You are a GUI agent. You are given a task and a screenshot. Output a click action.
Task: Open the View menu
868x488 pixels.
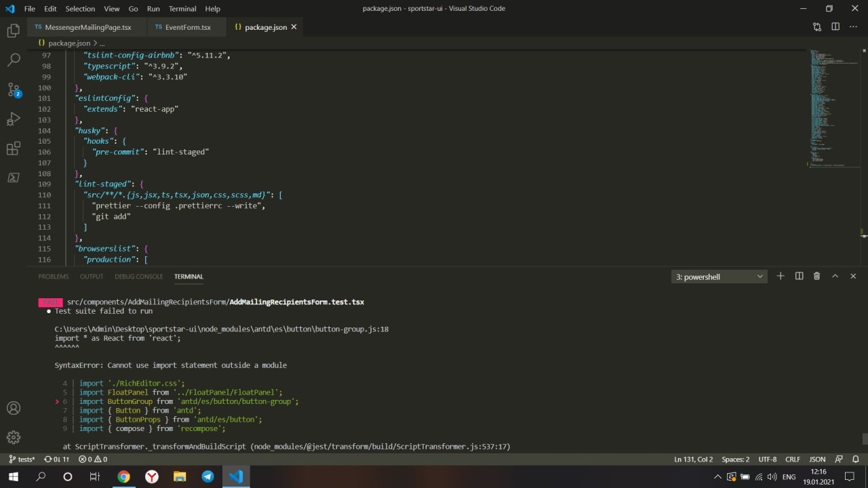click(112, 9)
